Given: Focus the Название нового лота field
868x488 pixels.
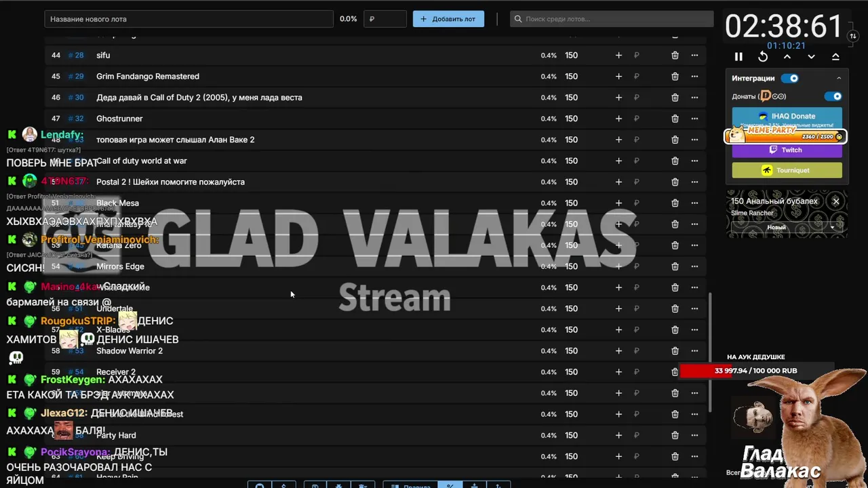Looking at the screenshot, I should pos(189,19).
